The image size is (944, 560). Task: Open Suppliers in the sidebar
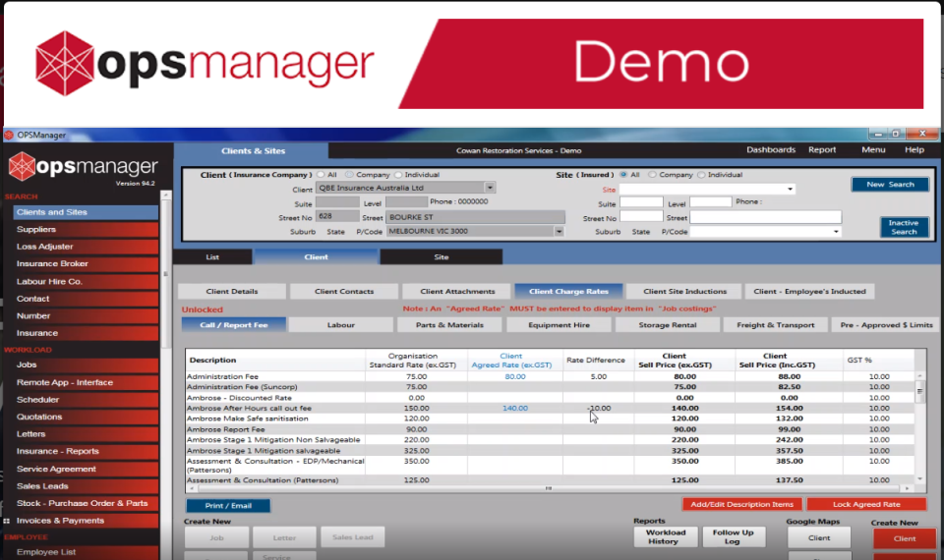86,229
